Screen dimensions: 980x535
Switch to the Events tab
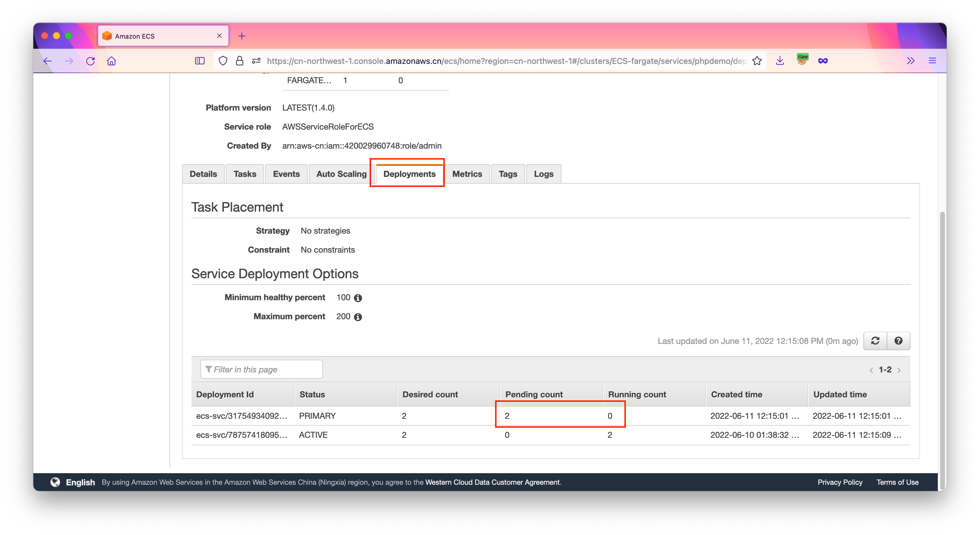tap(286, 174)
